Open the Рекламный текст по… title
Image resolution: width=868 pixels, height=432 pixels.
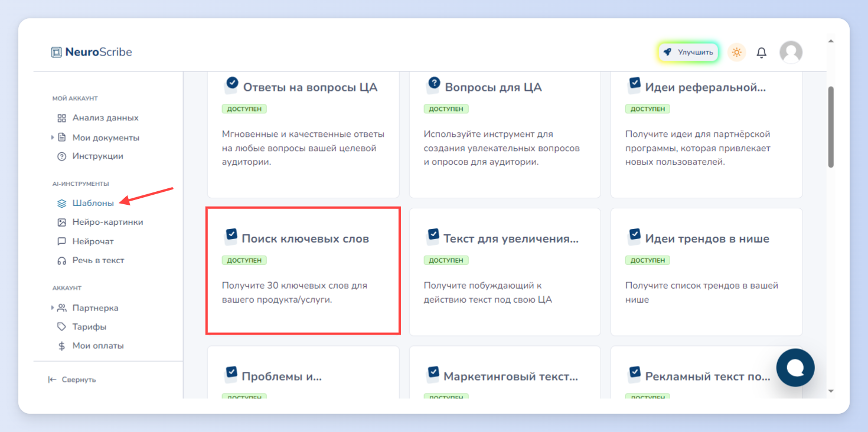(x=708, y=377)
